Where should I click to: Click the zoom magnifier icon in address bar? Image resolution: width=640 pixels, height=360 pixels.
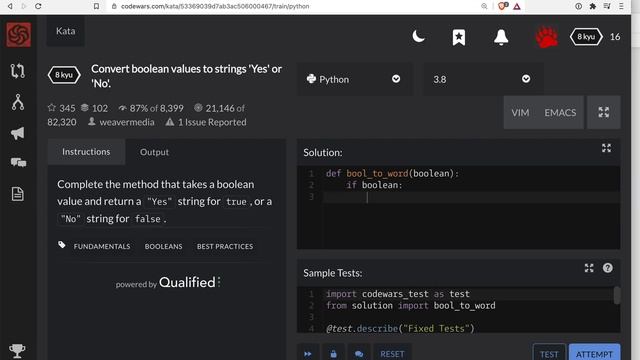pos(484,6)
